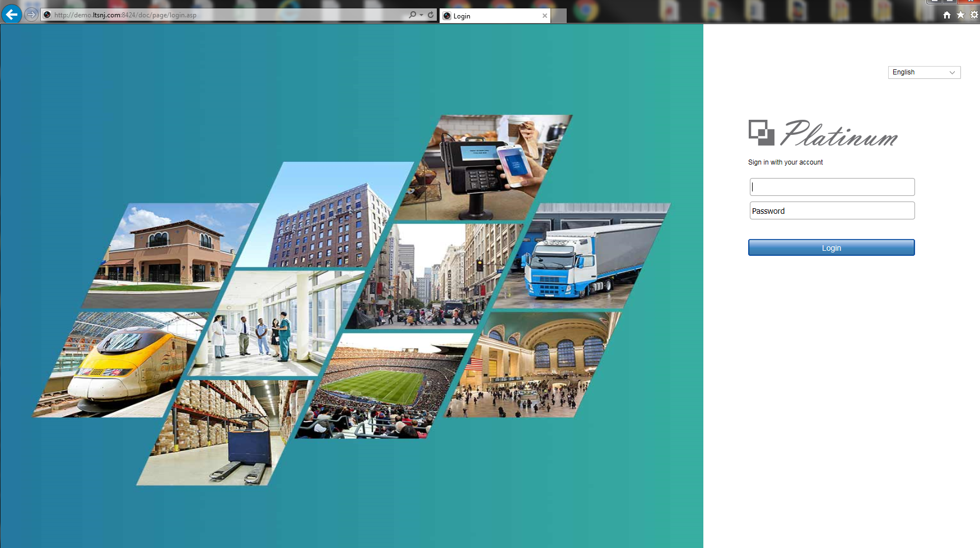The height and width of the screenshot is (548, 980).
Task: Click the soccer stadium image
Action: coord(386,386)
